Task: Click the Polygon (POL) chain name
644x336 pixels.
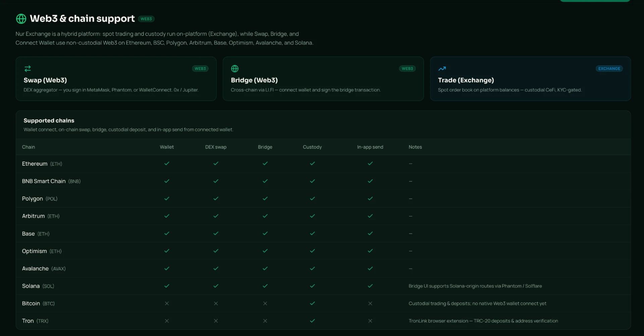Action: pyautogui.click(x=40, y=199)
